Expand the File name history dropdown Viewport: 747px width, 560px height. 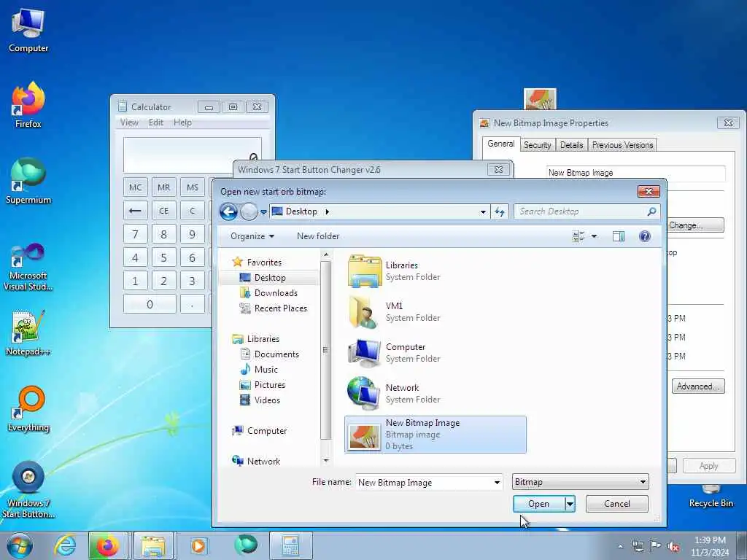tap(497, 483)
